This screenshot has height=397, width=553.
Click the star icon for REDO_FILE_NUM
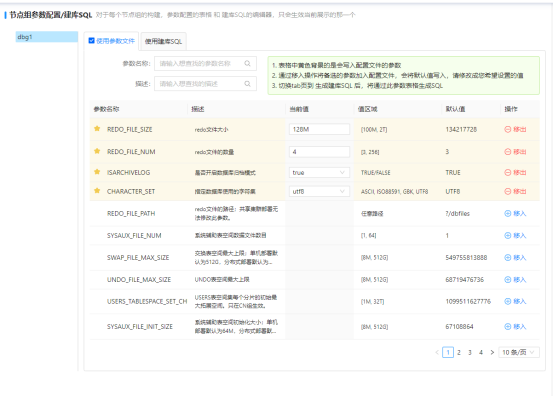[x=97, y=151]
